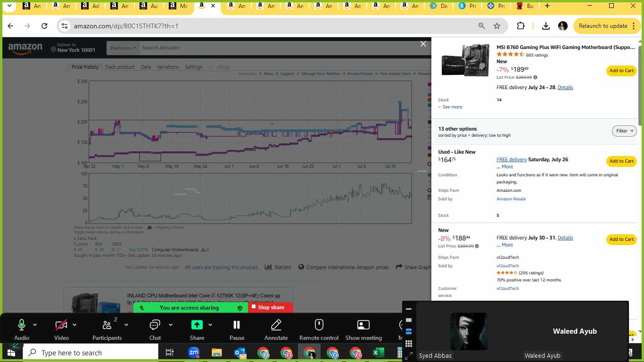Click the Amazon logo
Image resolution: width=644 pixels, height=362 pixels.
pyautogui.click(x=25, y=49)
